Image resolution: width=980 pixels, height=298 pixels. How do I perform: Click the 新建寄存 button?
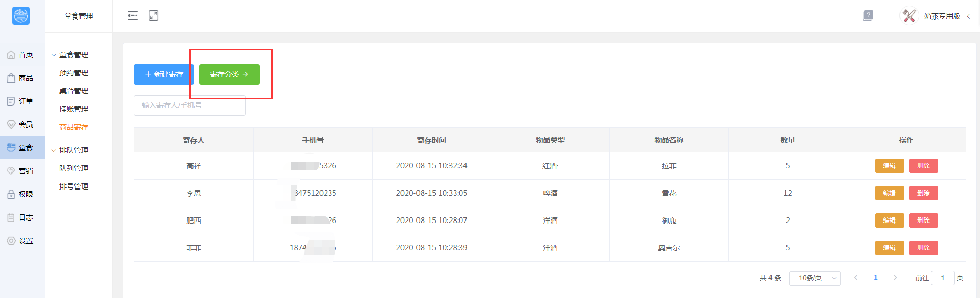tap(164, 74)
